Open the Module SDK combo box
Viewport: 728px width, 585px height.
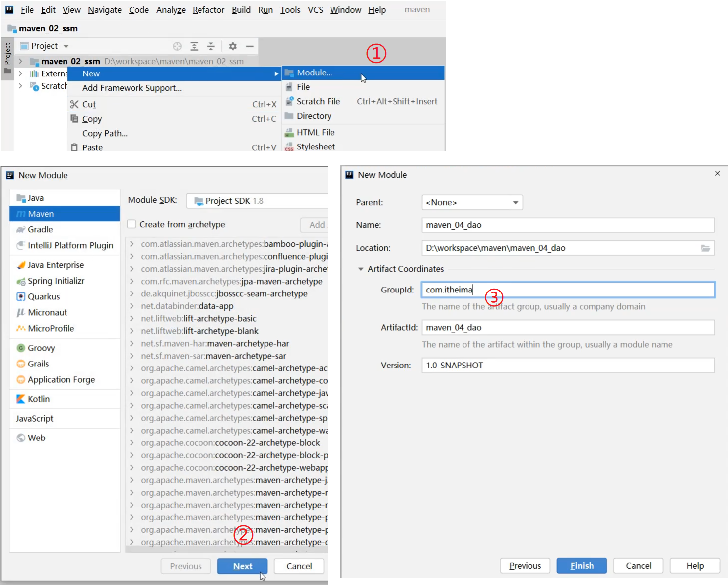click(x=257, y=201)
